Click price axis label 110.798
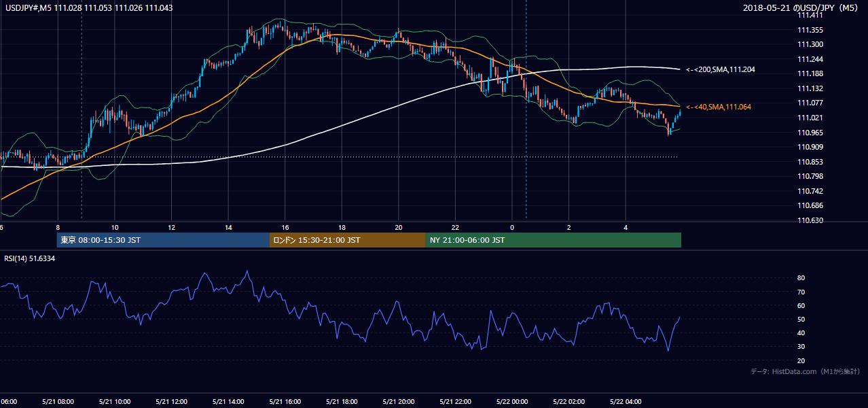 click(810, 176)
